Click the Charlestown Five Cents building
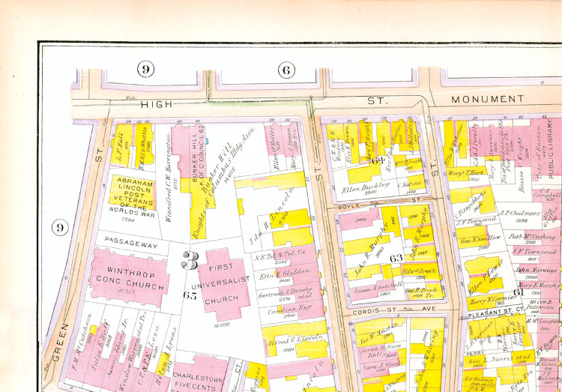This screenshot has height=392, width=562. (199, 380)
